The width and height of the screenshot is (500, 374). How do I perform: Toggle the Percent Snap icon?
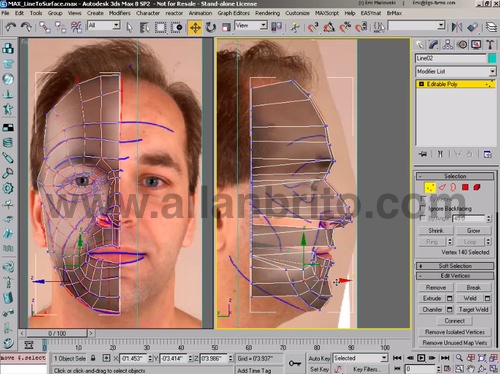point(345,27)
